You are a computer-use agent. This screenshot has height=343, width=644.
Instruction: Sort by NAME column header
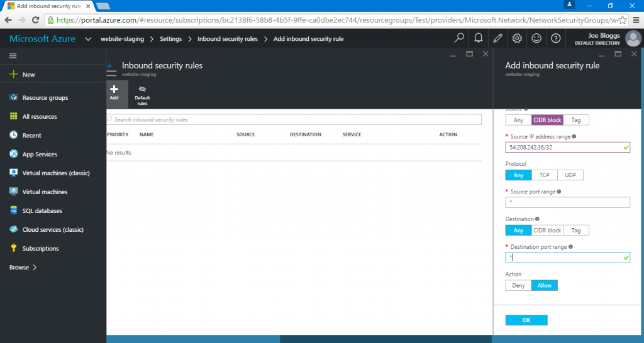click(147, 134)
